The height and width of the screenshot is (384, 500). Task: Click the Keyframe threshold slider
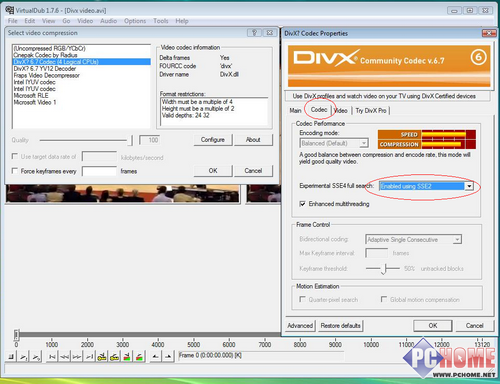tap(384, 269)
